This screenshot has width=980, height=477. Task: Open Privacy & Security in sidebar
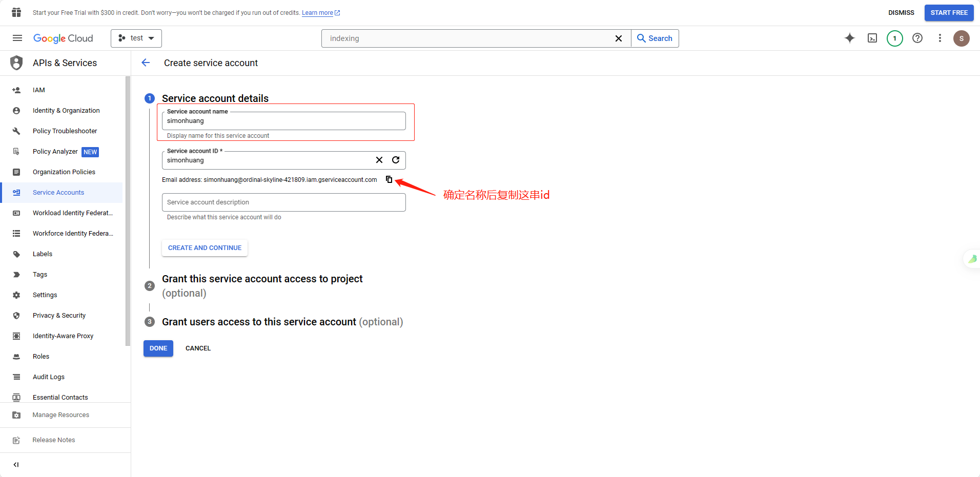(62, 316)
